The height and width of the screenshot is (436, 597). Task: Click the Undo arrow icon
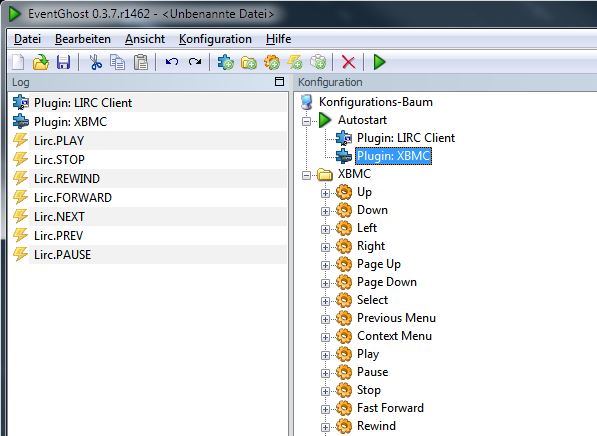click(x=172, y=62)
